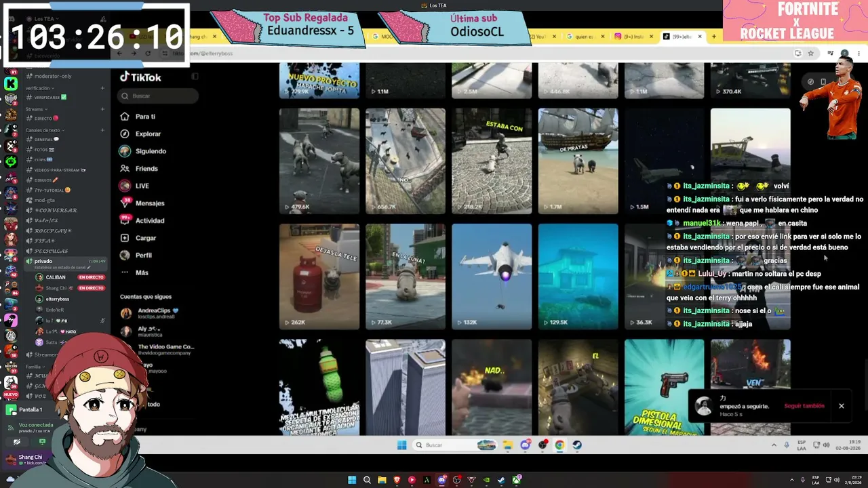Add a channel to the Streams category

[x=102, y=109]
